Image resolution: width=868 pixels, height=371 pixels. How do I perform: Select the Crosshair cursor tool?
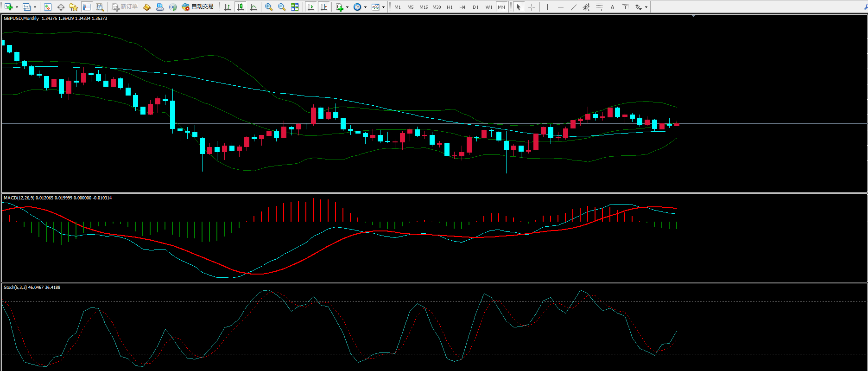pyautogui.click(x=532, y=7)
